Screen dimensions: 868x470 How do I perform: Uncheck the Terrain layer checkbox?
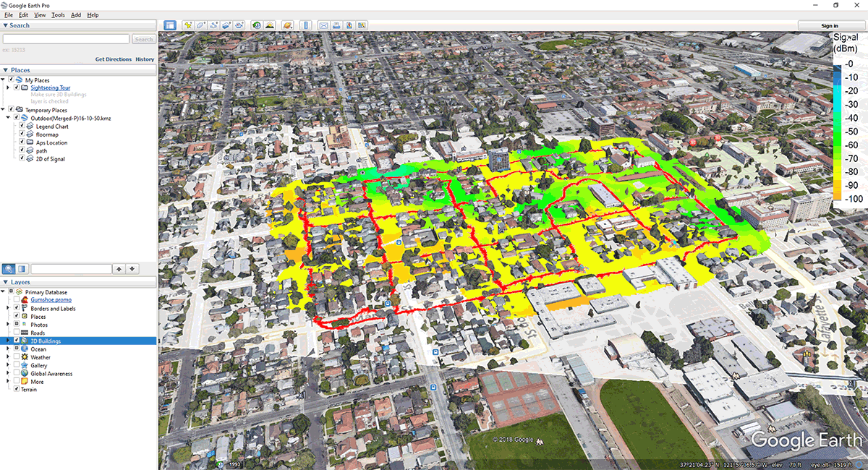click(17, 389)
